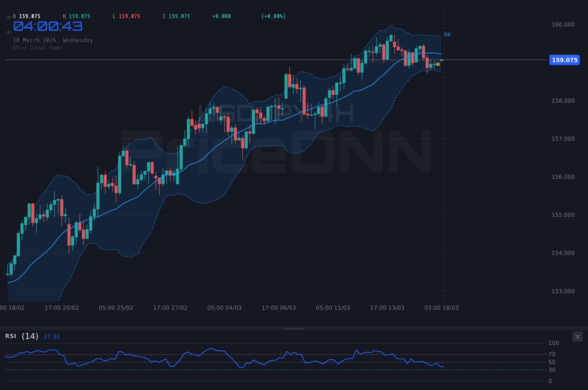Image resolution: width=588 pixels, height=390 pixels.
Task: Click the RSI scale label 50
Action: pyautogui.click(x=552, y=362)
